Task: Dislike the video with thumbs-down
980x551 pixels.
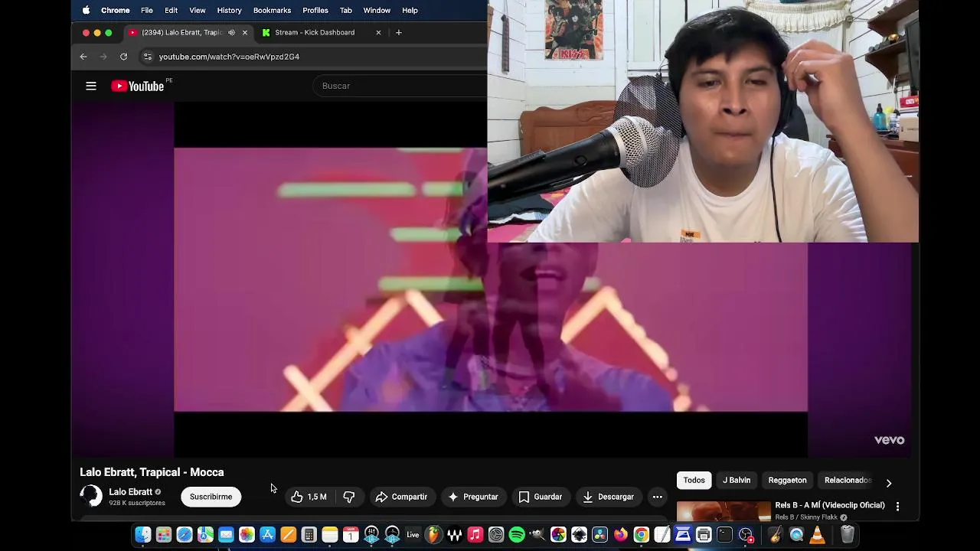Action: pyautogui.click(x=349, y=497)
